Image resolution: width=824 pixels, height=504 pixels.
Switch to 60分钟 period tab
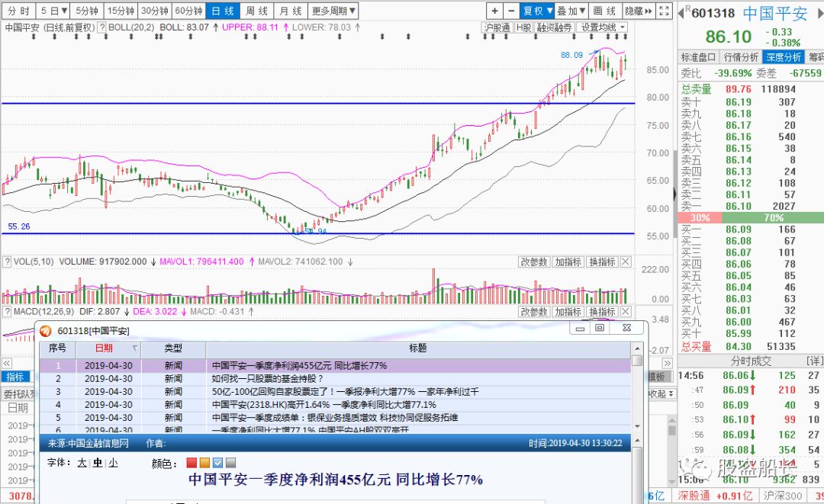point(188,11)
